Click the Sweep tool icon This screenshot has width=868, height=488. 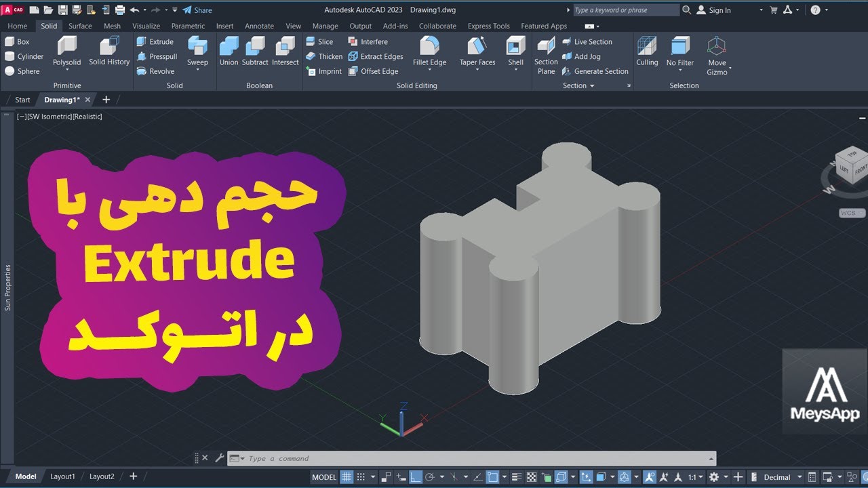tap(197, 45)
